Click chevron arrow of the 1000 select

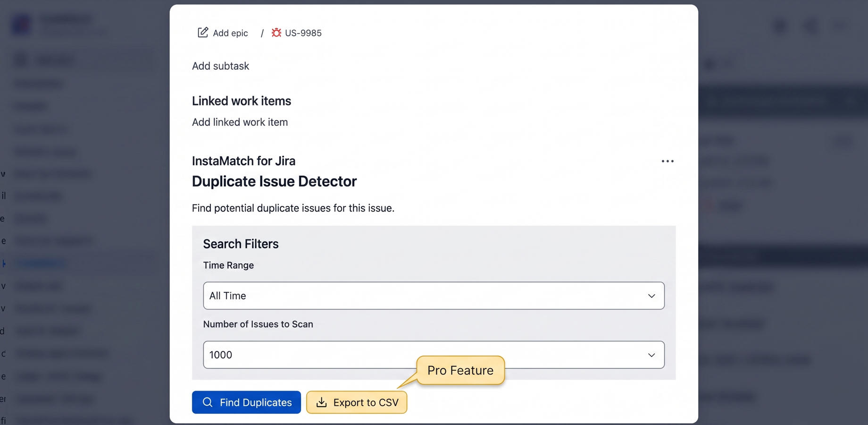point(651,355)
